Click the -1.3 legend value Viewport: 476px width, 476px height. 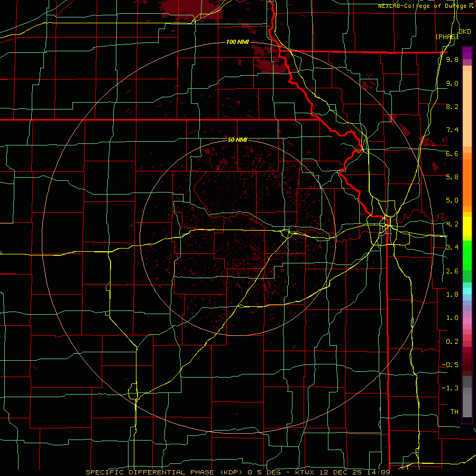[x=450, y=388]
